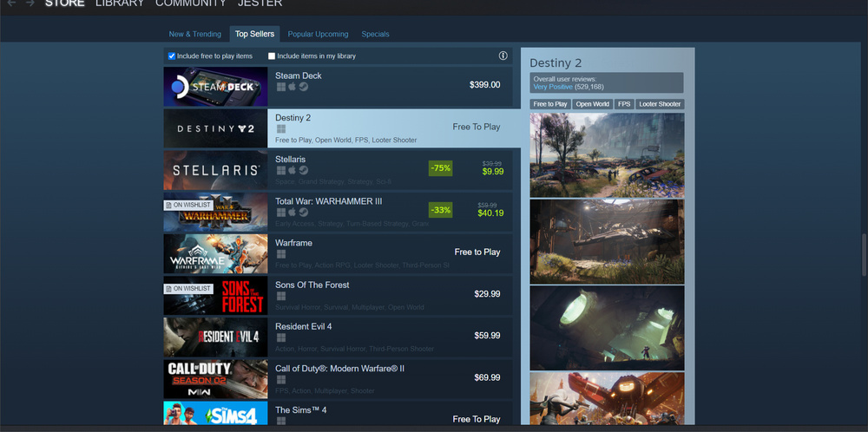The width and height of the screenshot is (868, 432).
Task: Click Windows icon under Total War: WARHAMMER III
Action: [281, 213]
